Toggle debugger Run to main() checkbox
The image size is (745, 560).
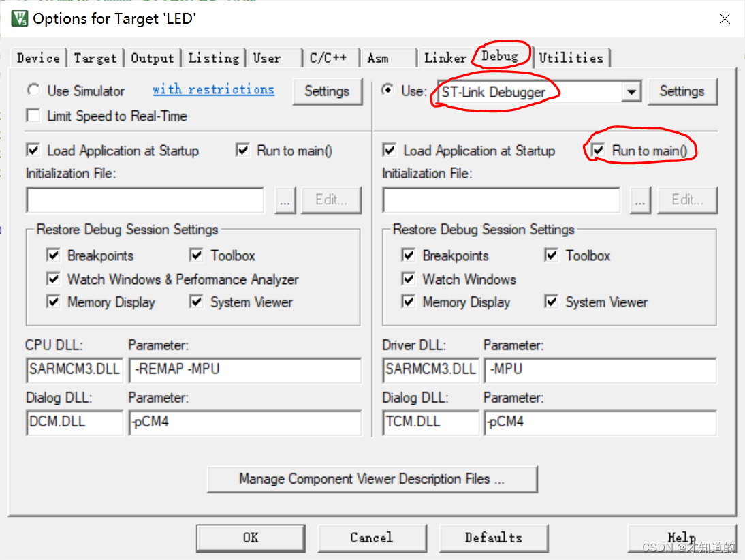pyautogui.click(x=598, y=151)
